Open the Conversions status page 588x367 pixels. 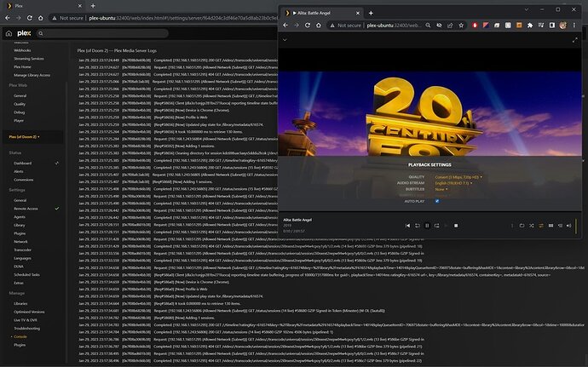click(x=23, y=180)
